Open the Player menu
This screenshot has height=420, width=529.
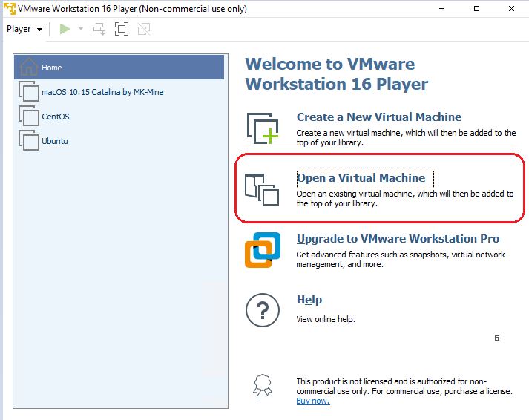pos(24,29)
